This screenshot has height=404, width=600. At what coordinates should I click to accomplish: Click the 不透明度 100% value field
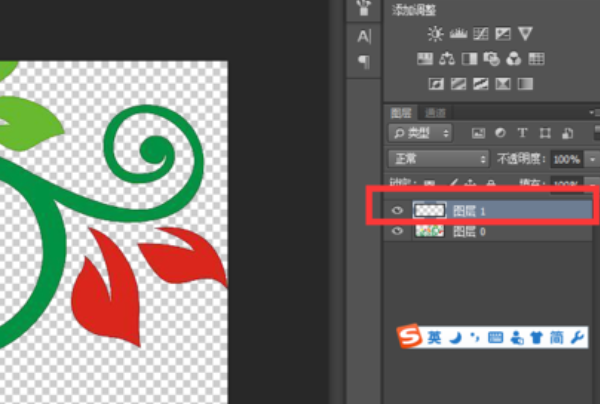pos(567,159)
